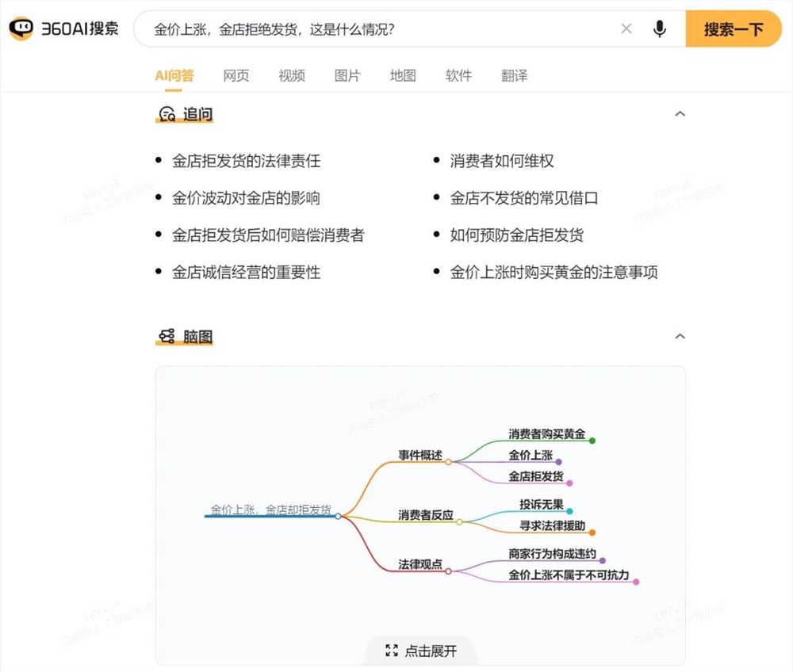Click the expand arrows icon on 点击展开
The image size is (793, 672).
[390, 651]
